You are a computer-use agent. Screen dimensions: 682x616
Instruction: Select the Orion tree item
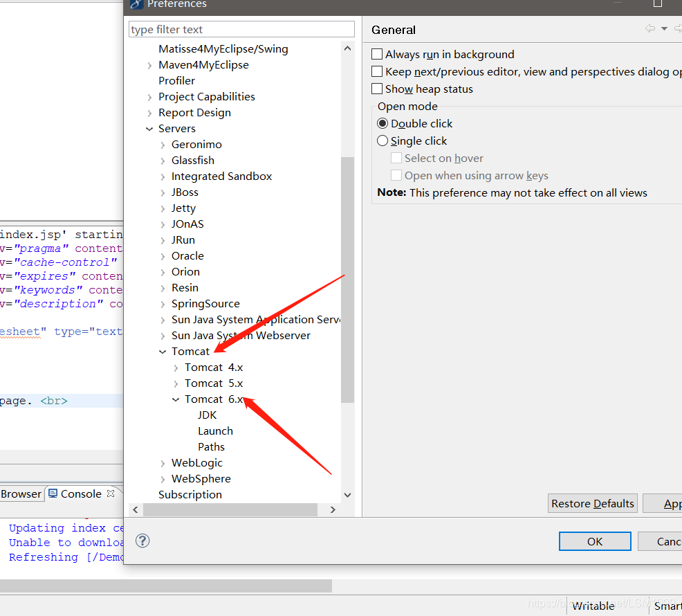tap(186, 271)
